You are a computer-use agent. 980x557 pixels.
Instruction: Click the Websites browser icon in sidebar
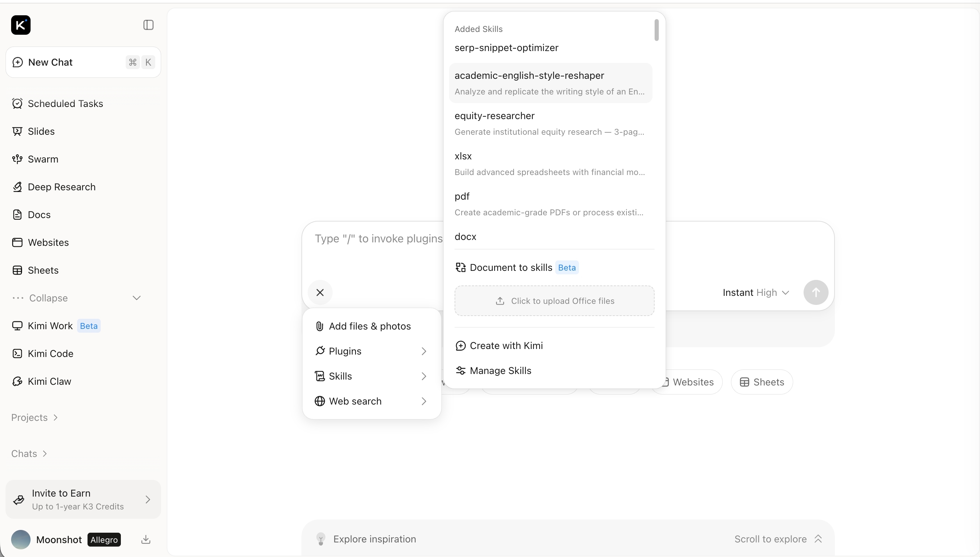point(17,242)
